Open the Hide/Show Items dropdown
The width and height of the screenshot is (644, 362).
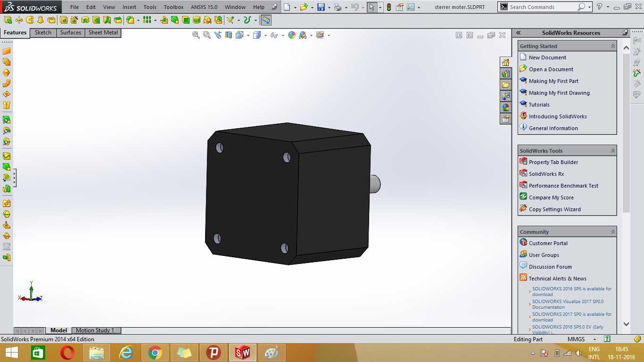pyautogui.click(x=282, y=35)
